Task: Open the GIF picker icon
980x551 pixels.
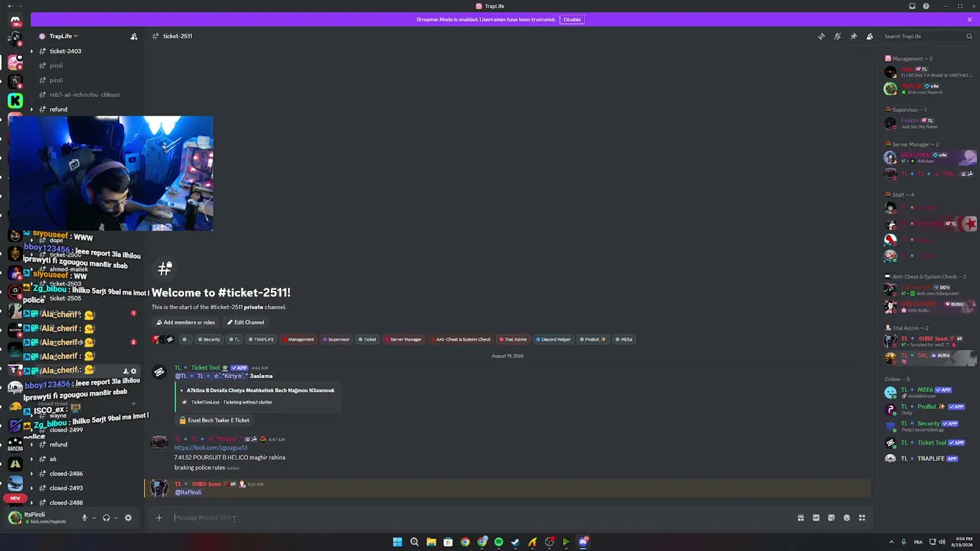Action: pos(816,518)
